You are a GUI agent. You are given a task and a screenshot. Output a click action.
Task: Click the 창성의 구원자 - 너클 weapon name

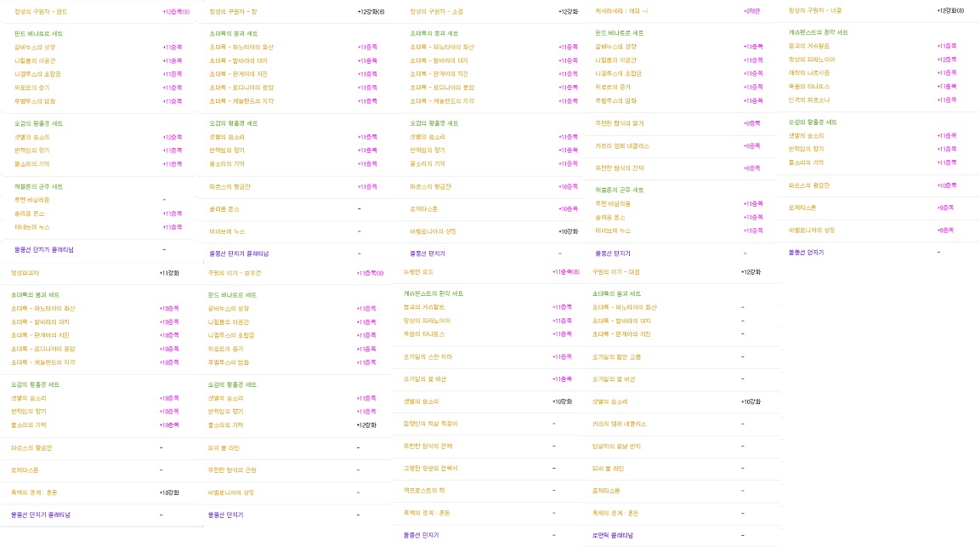[815, 10]
